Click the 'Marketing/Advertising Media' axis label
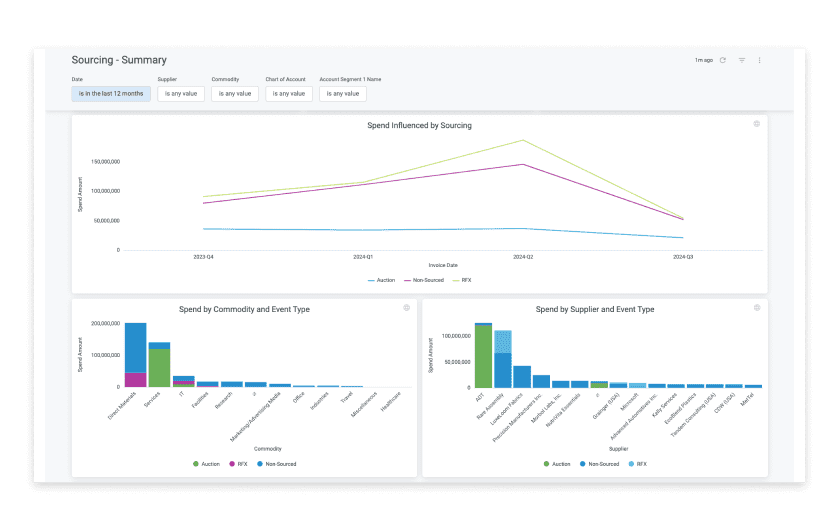 pos(255,417)
